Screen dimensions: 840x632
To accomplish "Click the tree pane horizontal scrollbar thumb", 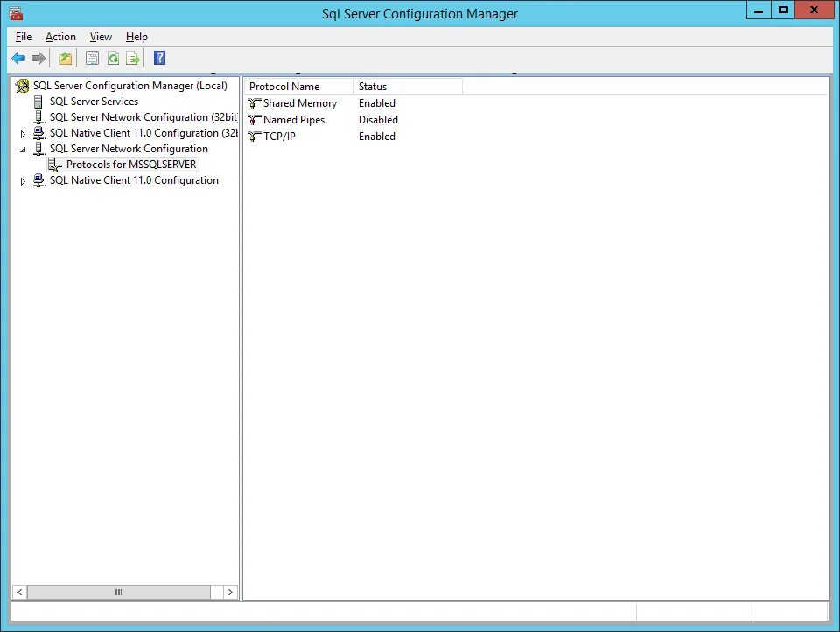I will pos(119,592).
